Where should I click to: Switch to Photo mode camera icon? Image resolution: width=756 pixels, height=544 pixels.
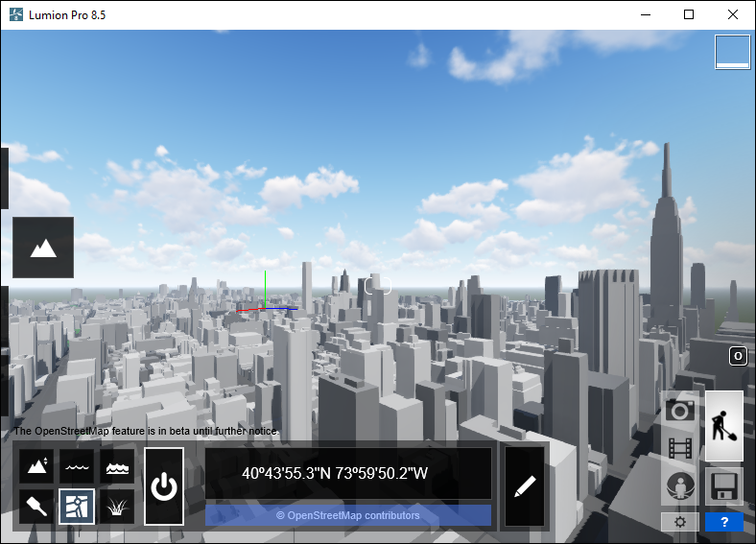(x=680, y=411)
